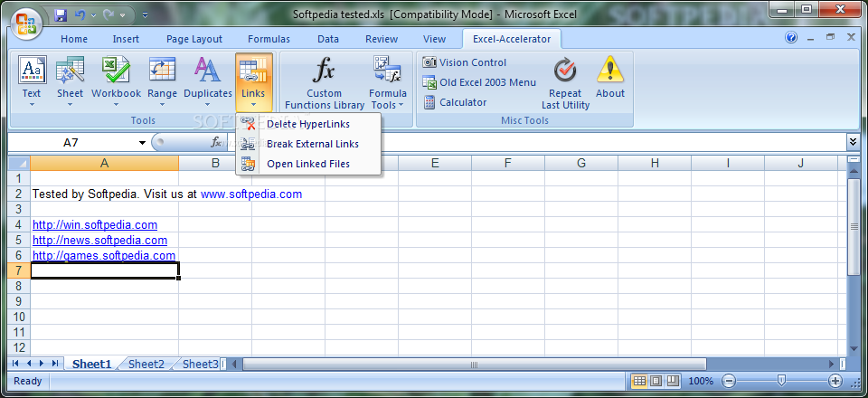The width and height of the screenshot is (868, 398).
Task: Select Break External Links menu item
Action: (x=308, y=144)
